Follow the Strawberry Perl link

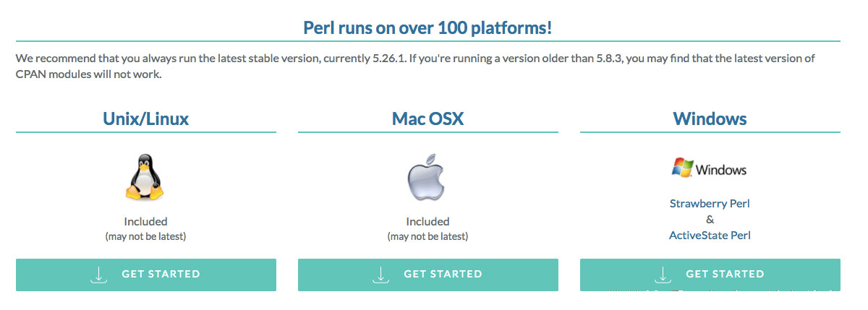point(710,204)
